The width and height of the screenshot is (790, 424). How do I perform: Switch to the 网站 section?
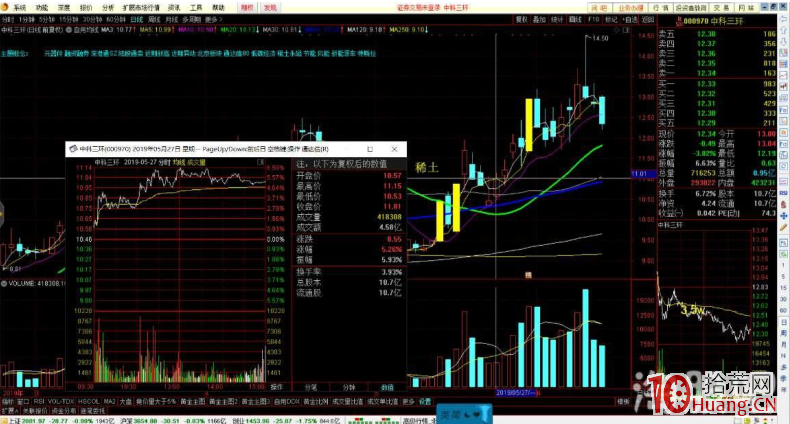pos(746,8)
